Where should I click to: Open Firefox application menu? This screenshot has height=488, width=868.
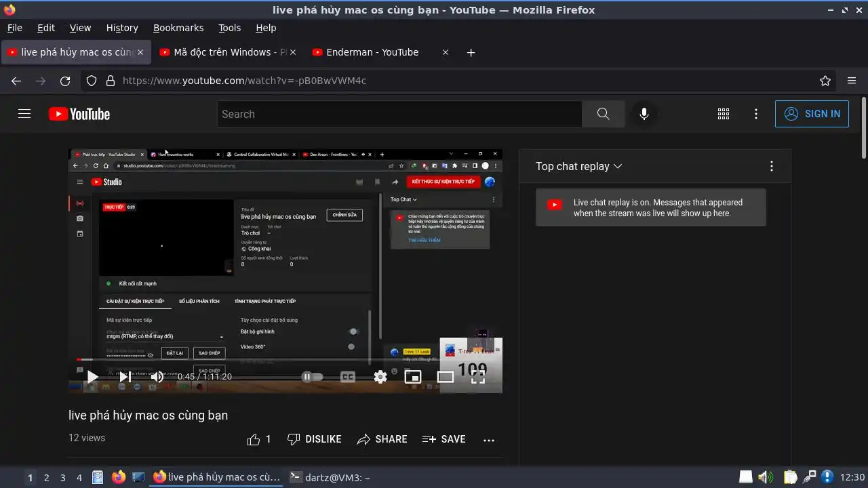(852, 81)
